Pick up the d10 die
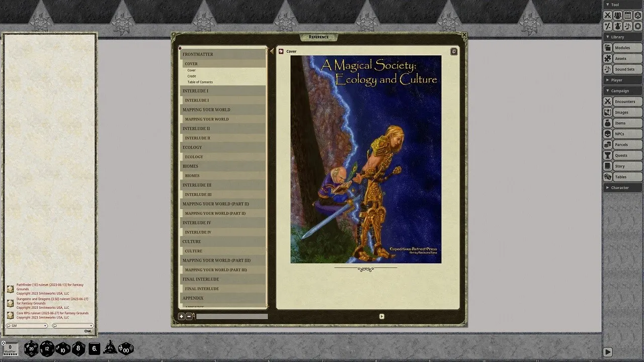644x362 pixels. [x=62, y=348]
